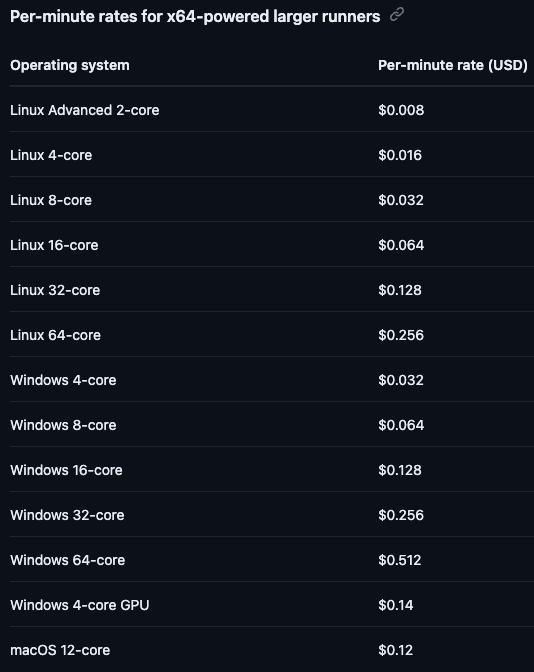Click the anchor link icon beside heading
The image size is (534, 672).
pos(397,15)
